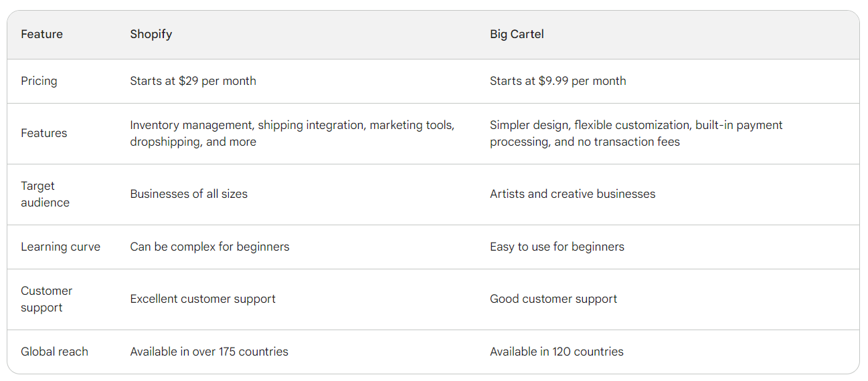
Task: Select the "Good customer support" cell
Action: 553,299
